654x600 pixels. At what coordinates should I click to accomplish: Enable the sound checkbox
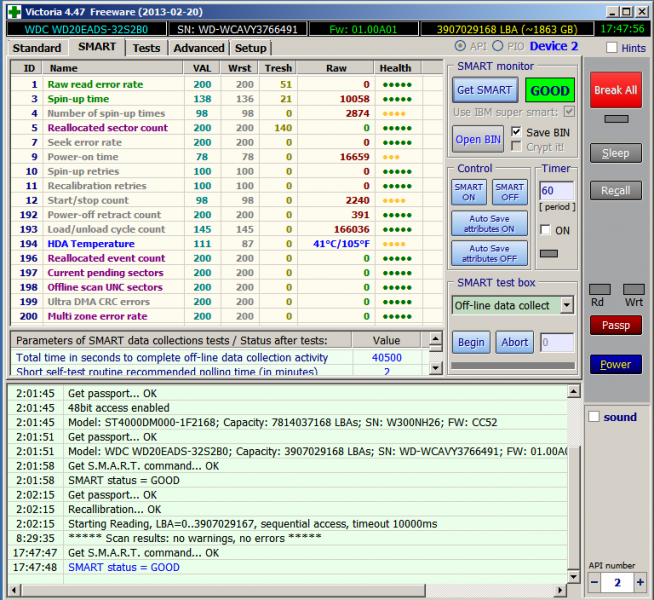pyautogui.click(x=592, y=417)
